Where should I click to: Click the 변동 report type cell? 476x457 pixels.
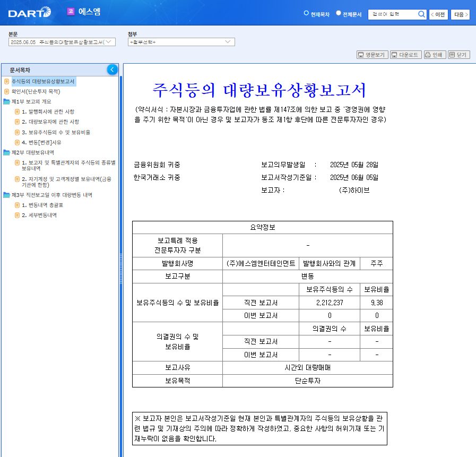pyautogui.click(x=308, y=277)
